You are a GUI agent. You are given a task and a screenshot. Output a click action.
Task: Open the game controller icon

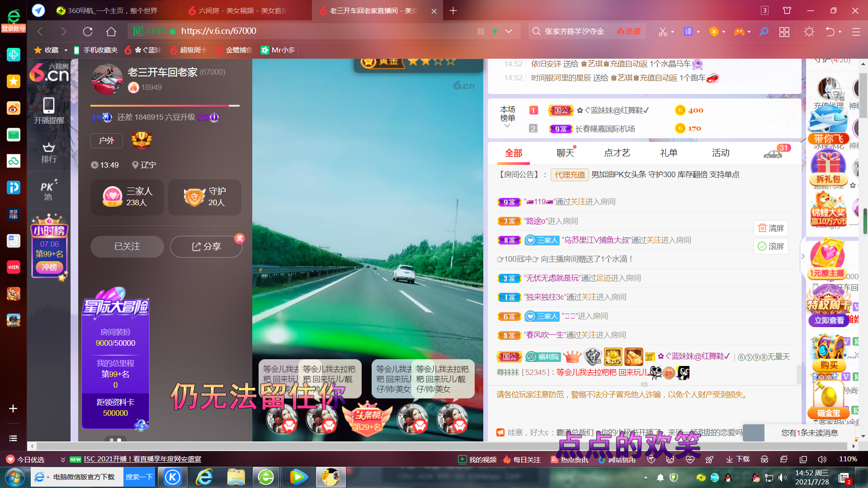click(739, 31)
